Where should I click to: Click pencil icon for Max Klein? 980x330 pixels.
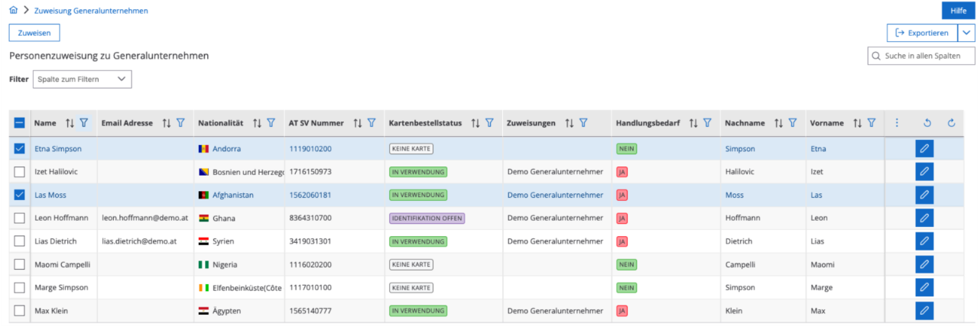(x=924, y=311)
